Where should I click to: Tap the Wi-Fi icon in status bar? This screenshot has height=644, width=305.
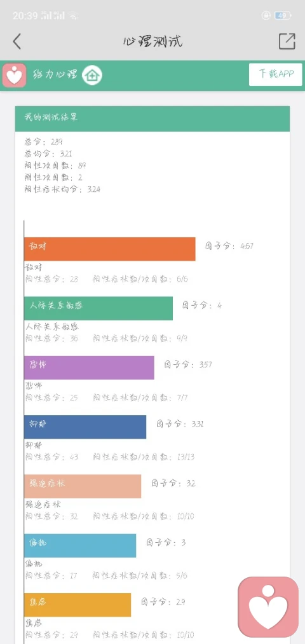click(74, 16)
